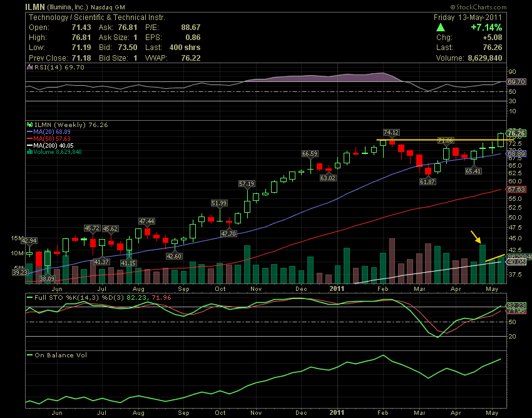Click the Low price 71.19
Screen dimensions: 532x418
(81, 48)
